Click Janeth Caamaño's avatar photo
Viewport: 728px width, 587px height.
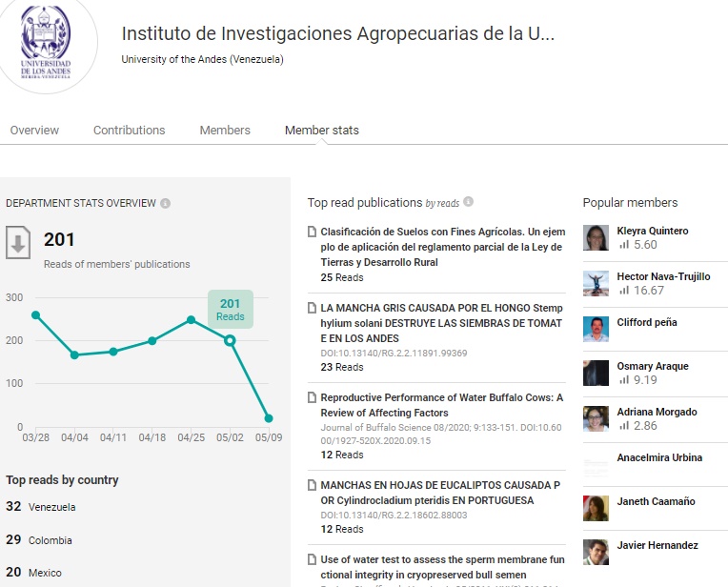tap(596, 508)
